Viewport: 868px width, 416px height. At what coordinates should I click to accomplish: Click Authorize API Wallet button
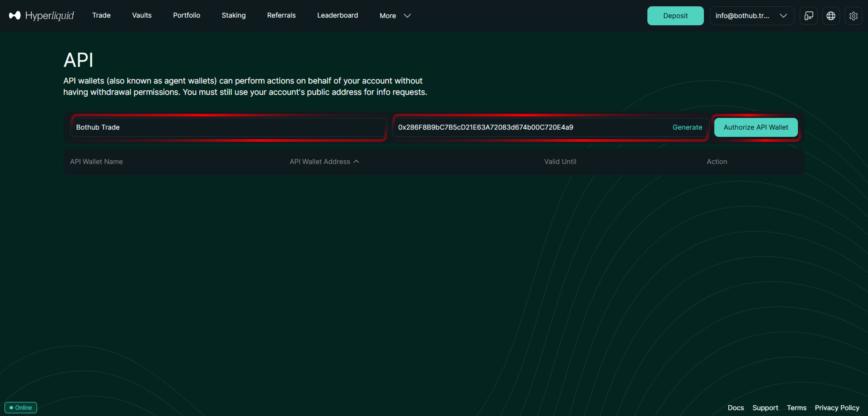[755, 127]
